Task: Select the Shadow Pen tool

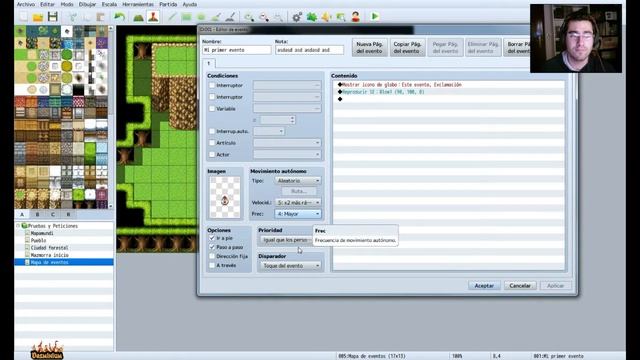Action: [x=230, y=17]
